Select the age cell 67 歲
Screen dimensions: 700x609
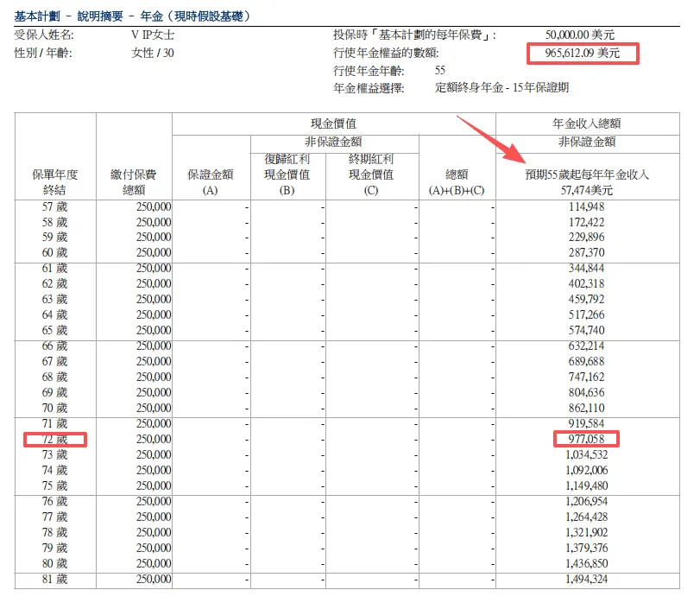[55, 361]
